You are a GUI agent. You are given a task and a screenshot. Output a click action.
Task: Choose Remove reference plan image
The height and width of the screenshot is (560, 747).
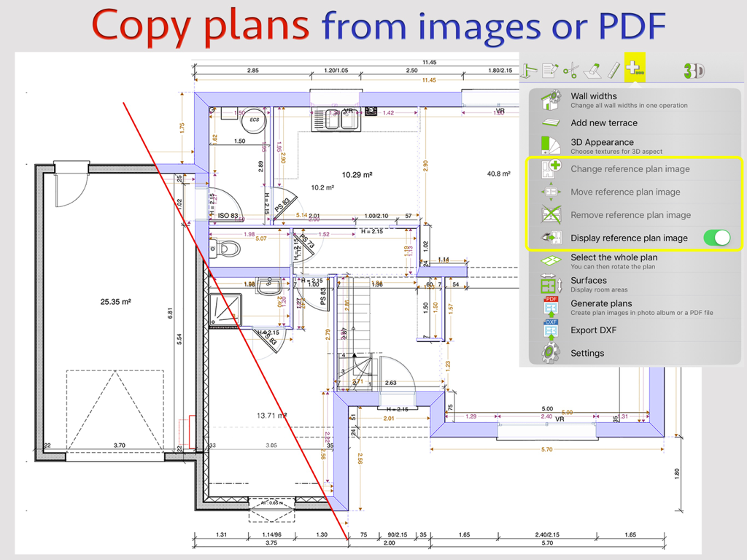629,214
